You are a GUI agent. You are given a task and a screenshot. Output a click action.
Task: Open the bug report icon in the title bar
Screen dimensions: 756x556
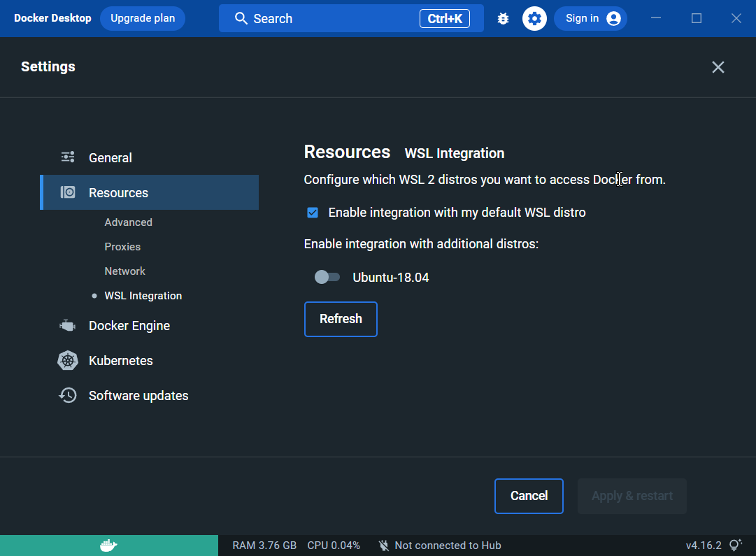coord(503,18)
